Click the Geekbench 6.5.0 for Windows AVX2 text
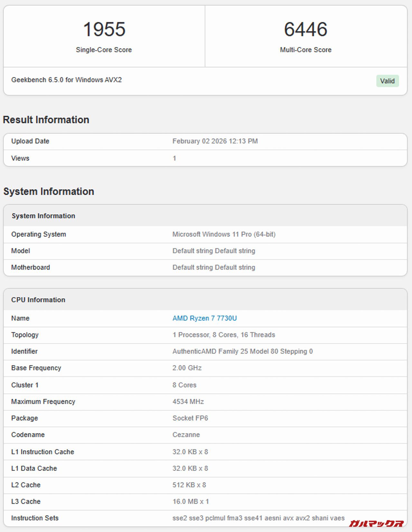 [x=66, y=80]
